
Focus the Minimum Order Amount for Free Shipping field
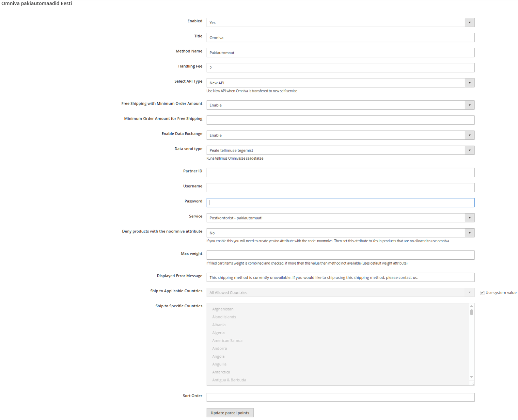[340, 120]
